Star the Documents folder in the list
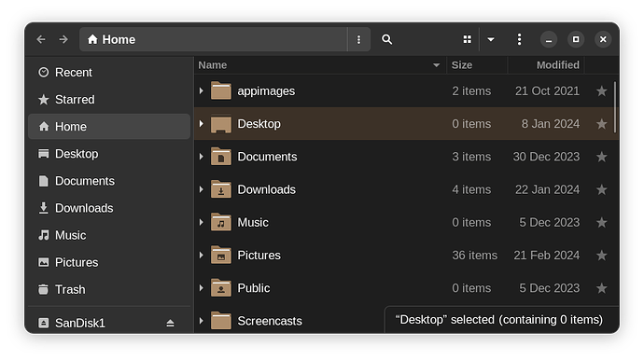 click(x=602, y=157)
